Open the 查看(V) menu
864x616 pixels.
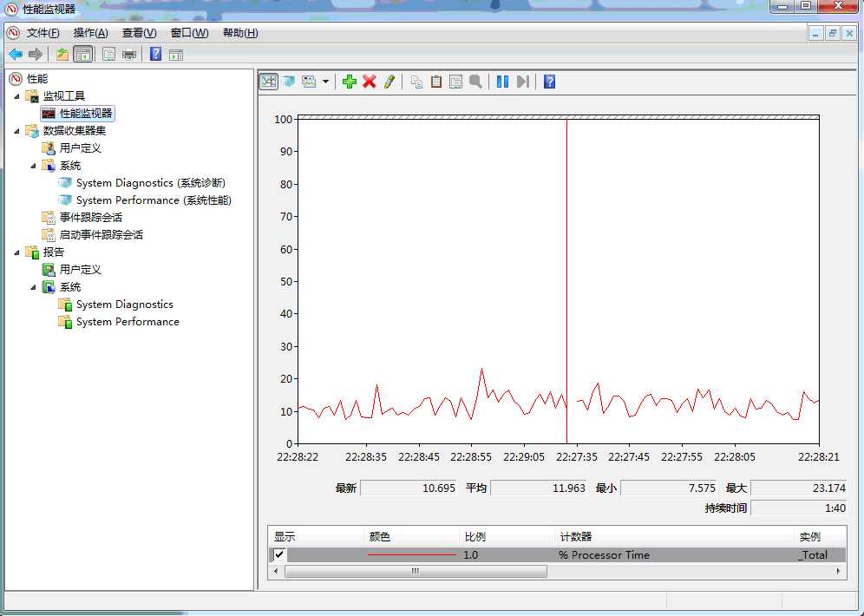point(140,33)
